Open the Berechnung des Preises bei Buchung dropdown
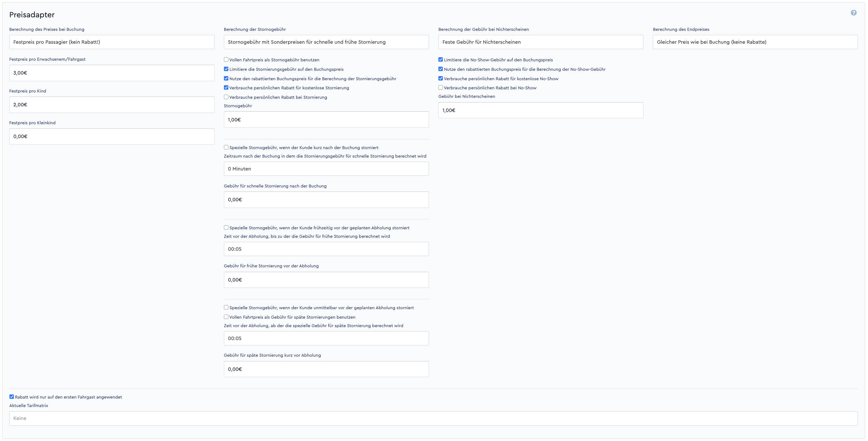This screenshot has height=441, width=868. coord(112,42)
